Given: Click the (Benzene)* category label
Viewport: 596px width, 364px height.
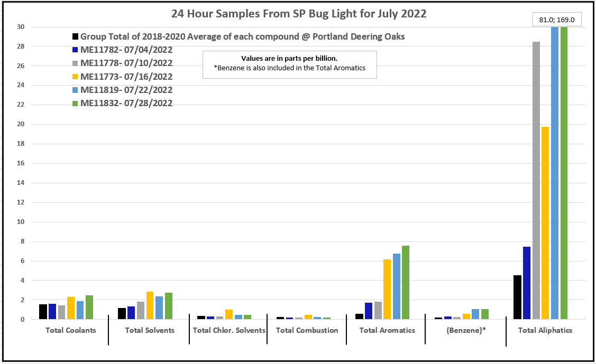Looking at the screenshot, I should [x=466, y=330].
